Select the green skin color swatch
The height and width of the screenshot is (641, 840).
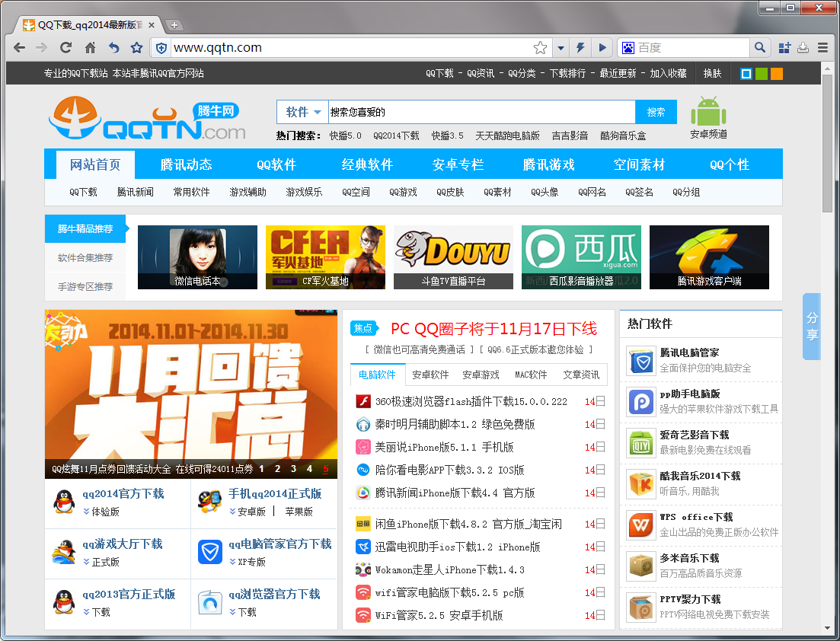[x=762, y=73]
